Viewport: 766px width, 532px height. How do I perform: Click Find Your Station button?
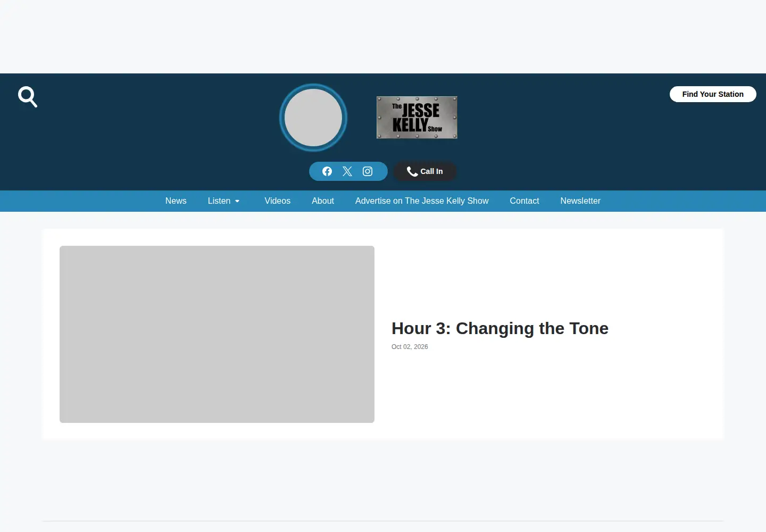(x=713, y=94)
